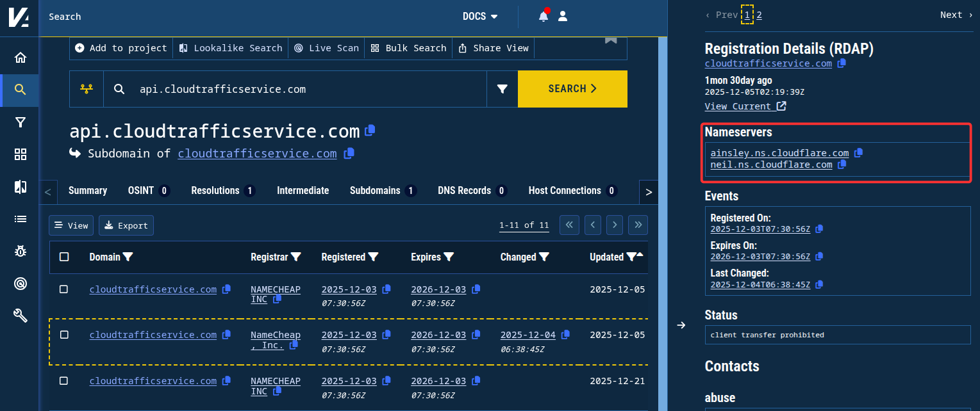Open the bug icon in left sidebar

21,251
